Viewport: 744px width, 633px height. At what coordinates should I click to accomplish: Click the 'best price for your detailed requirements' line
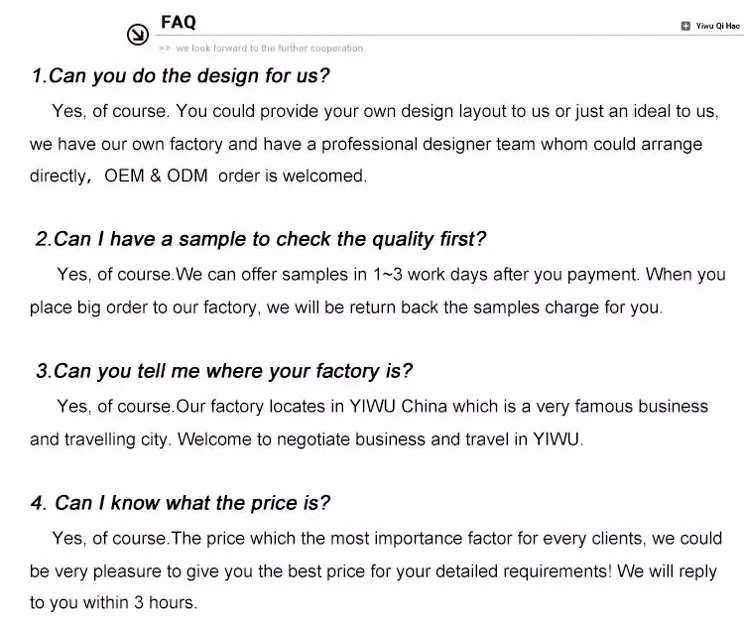[x=374, y=571]
